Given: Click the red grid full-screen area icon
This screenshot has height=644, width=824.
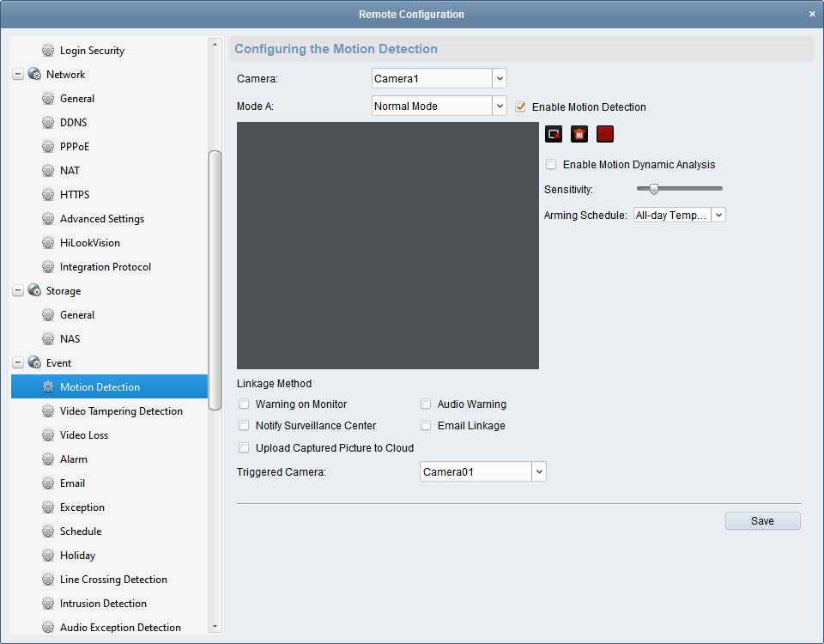Looking at the screenshot, I should (606, 134).
